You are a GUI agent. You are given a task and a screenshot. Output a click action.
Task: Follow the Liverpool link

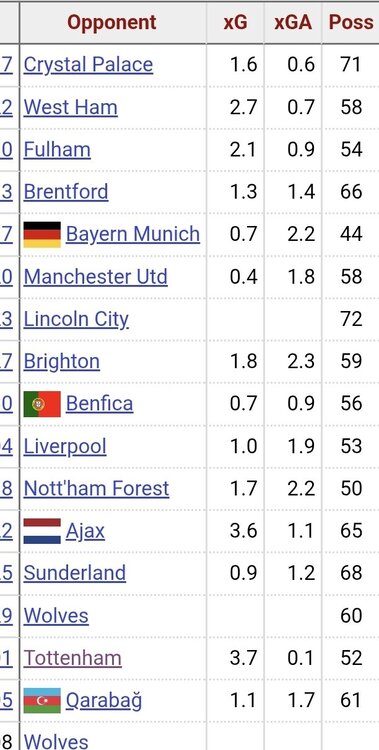point(65,446)
